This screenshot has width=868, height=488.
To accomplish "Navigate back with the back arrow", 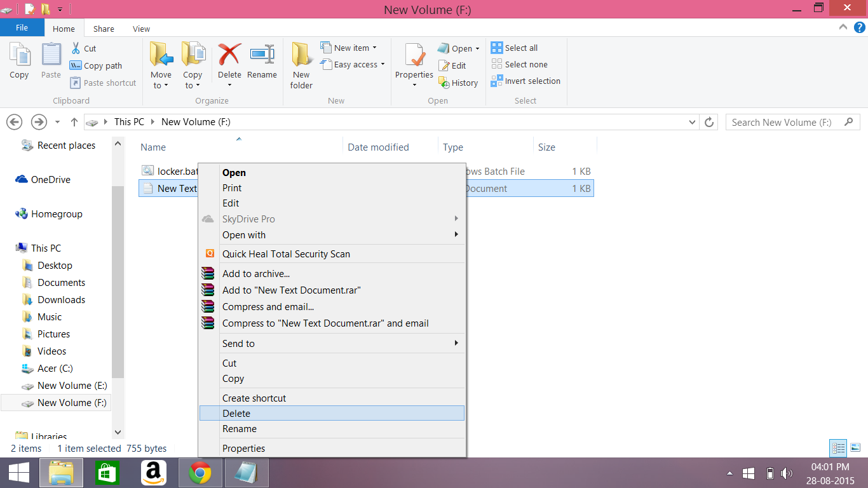I will pyautogui.click(x=14, y=122).
